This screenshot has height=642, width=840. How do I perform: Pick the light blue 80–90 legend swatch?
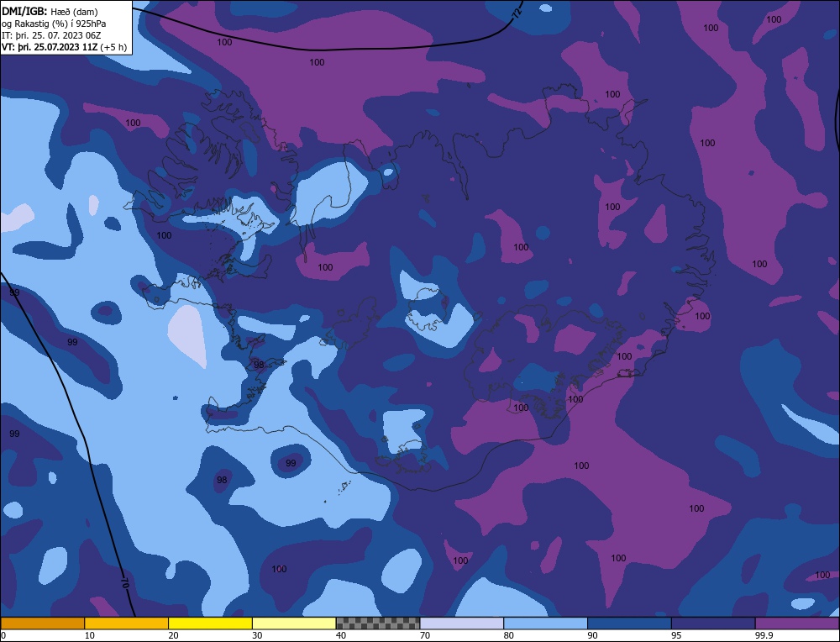(x=545, y=624)
